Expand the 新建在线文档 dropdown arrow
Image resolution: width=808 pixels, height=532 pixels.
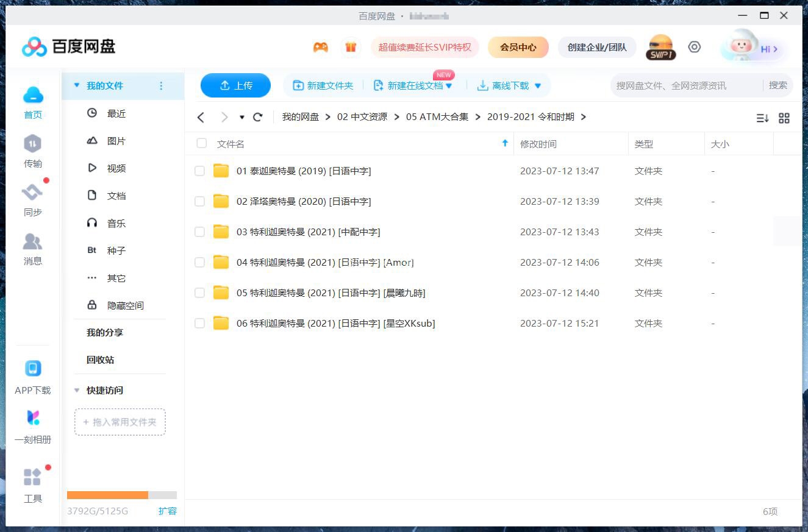coord(450,85)
